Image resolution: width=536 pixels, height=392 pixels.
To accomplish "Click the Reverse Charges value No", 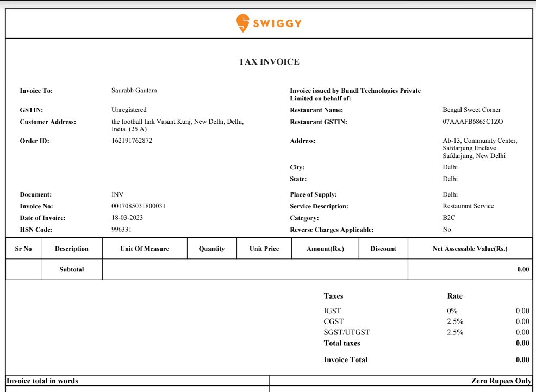I will coord(447,230).
